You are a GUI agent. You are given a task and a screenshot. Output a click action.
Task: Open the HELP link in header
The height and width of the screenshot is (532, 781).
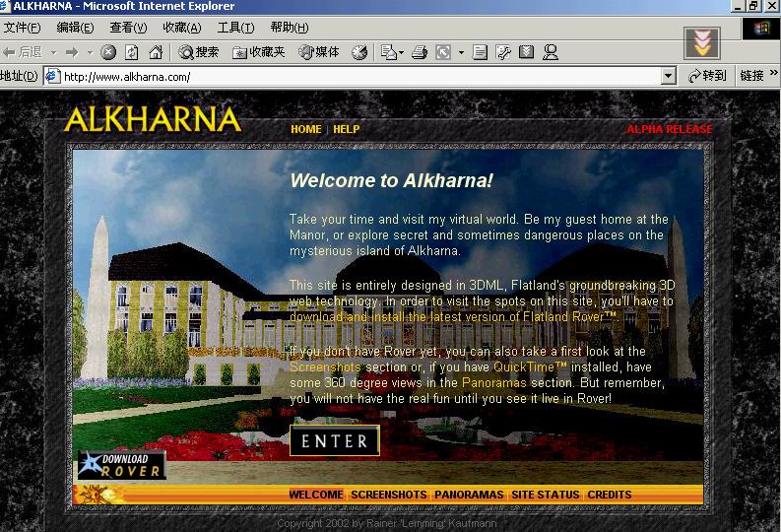point(346,129)
